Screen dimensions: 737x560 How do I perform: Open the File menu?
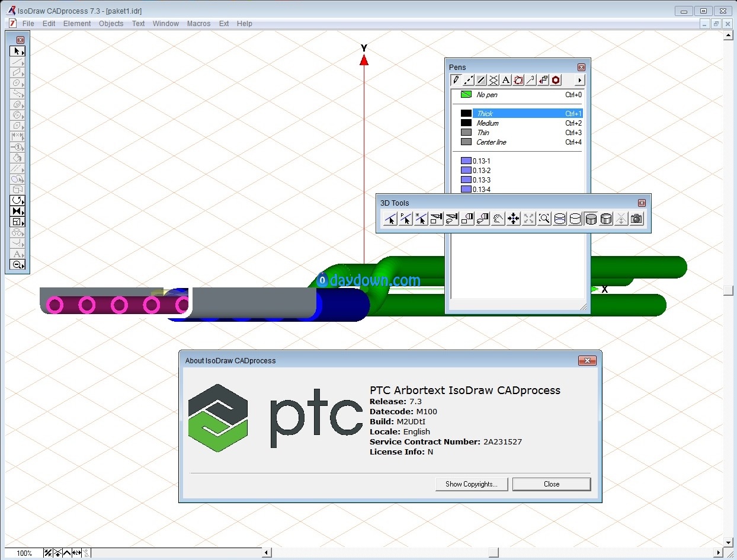pos(28,24)
